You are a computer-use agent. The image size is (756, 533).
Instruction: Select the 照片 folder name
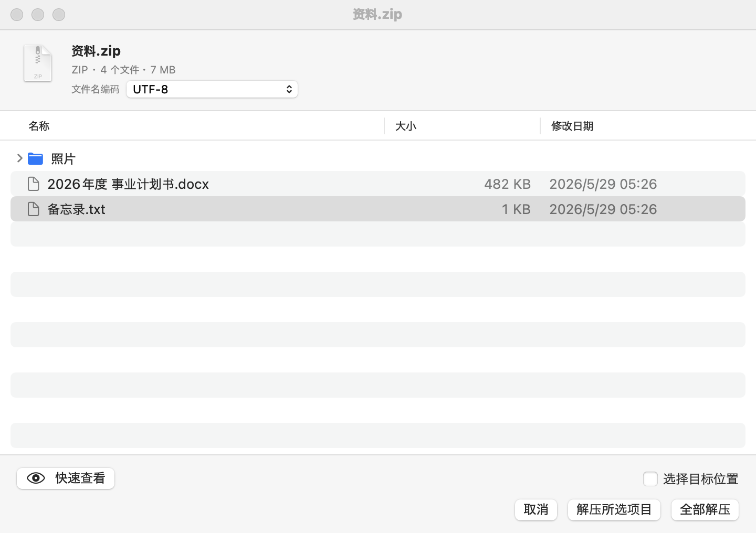point(64,158)
